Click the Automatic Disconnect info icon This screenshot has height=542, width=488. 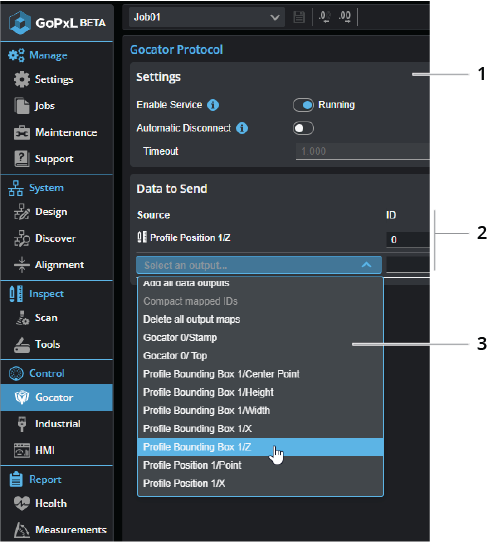[x=242, y=128]
